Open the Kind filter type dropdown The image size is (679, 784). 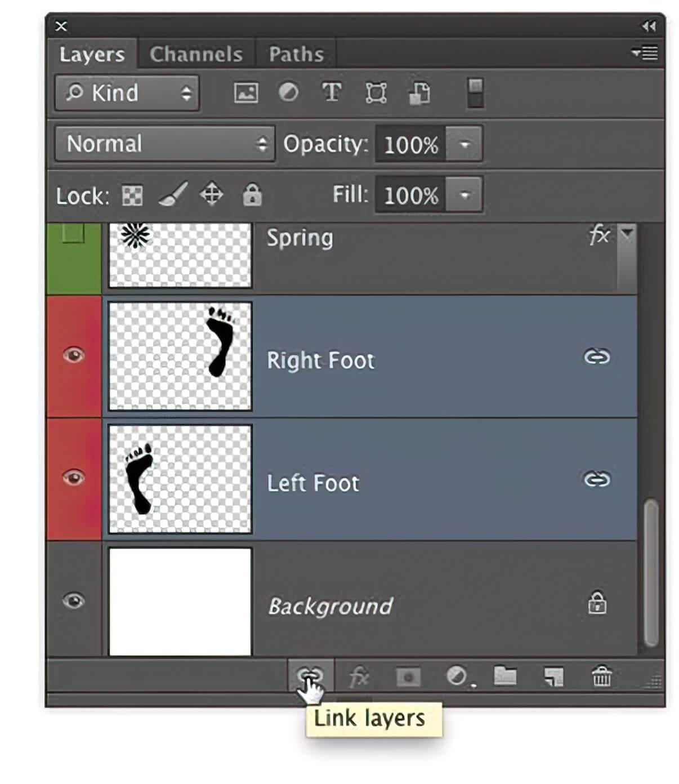click(x=127, y=93)
